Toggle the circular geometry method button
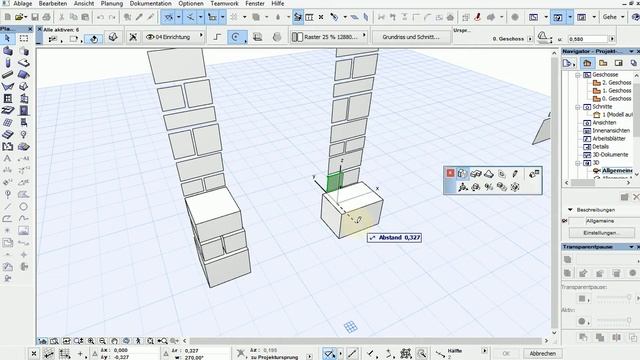The image size is (640, 360). pyautogui.click(x=236, y=37)
